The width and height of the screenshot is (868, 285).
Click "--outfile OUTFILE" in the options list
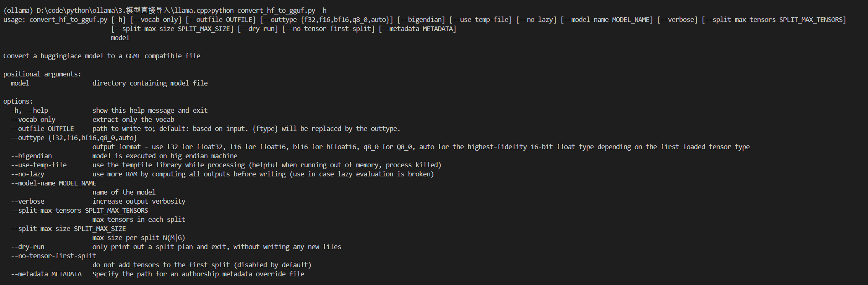[x=42, y=128]
